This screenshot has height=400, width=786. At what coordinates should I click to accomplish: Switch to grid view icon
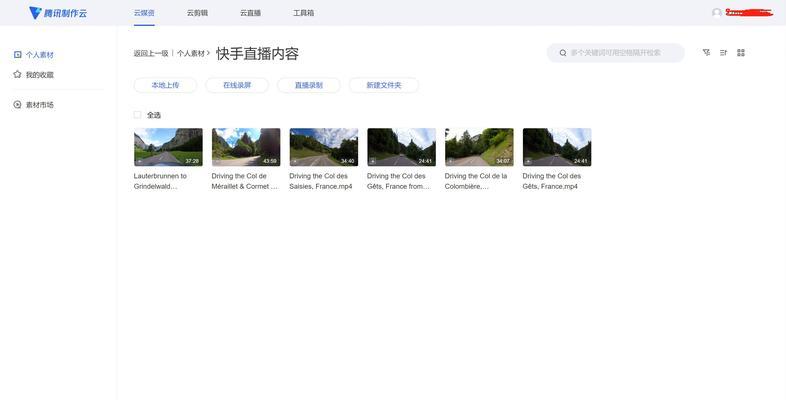(x=741, y=53)
